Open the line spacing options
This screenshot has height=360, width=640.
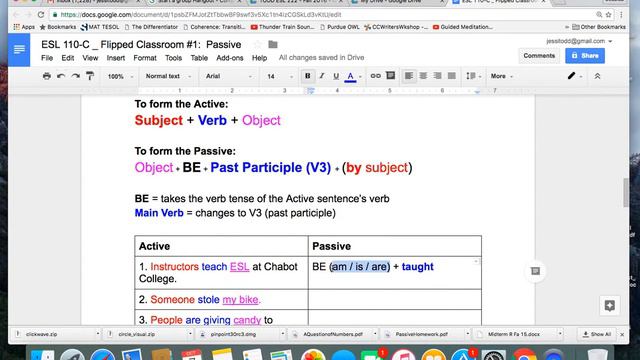coord(473,76)
